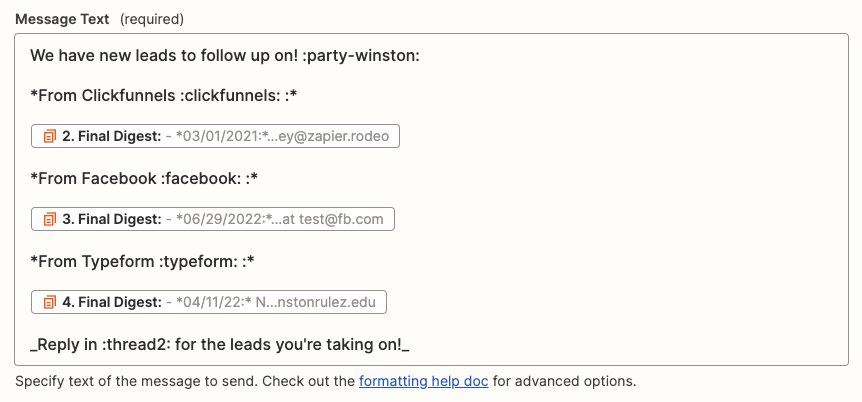Place cursor in the "Reply in :thread2:" line
The width and height of the screenshot is (862, 402).
point(220,344)
